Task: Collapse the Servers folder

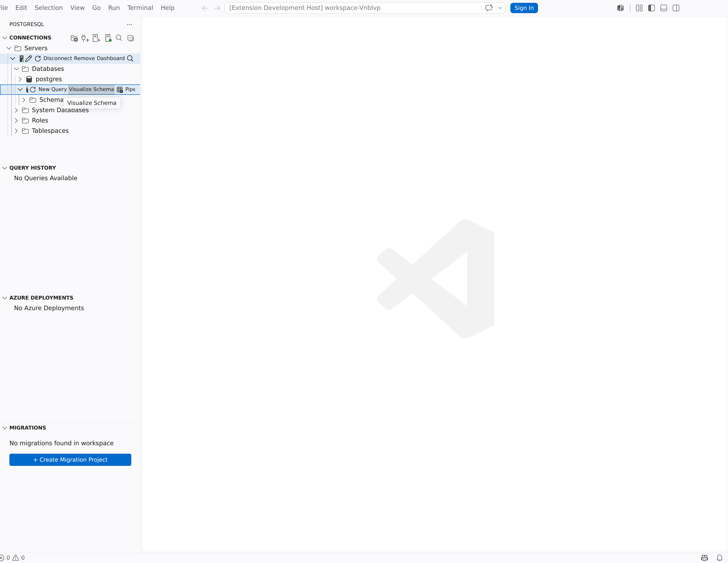Action: click(x=9, y=48)
